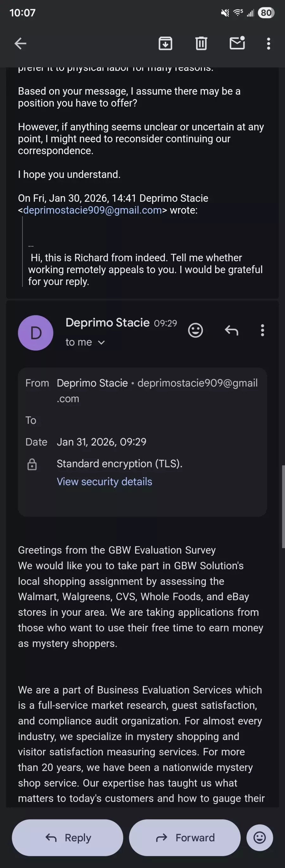The image size is (285, 868).
Task: Open the top-right overflow menu
Action: pos(268,43)
